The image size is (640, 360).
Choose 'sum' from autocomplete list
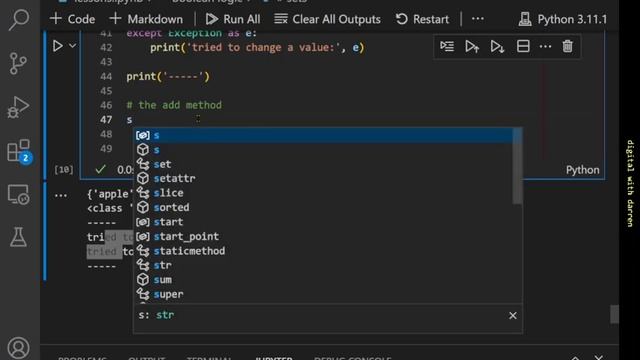(x=324, y=280)
